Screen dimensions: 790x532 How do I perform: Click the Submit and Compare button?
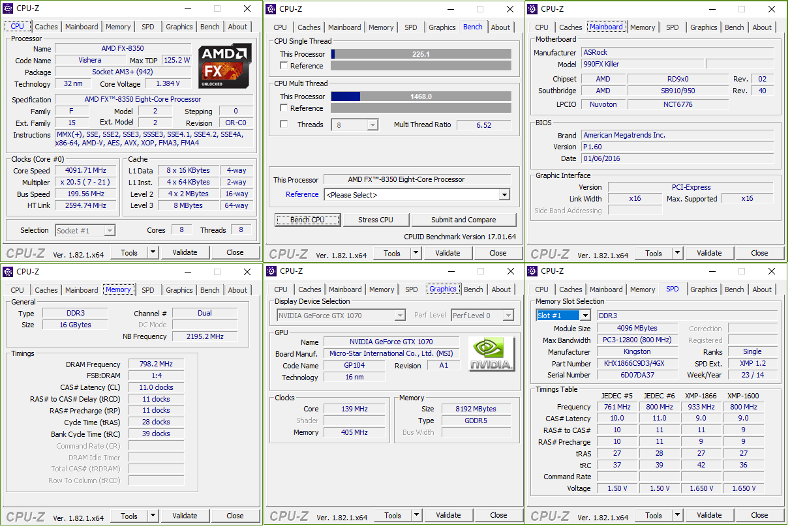click(463, 220)
